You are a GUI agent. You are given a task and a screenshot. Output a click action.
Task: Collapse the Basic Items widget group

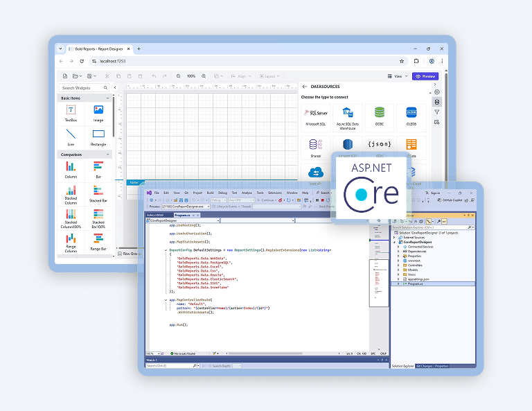pyautogui.click(x=108, y=98)
